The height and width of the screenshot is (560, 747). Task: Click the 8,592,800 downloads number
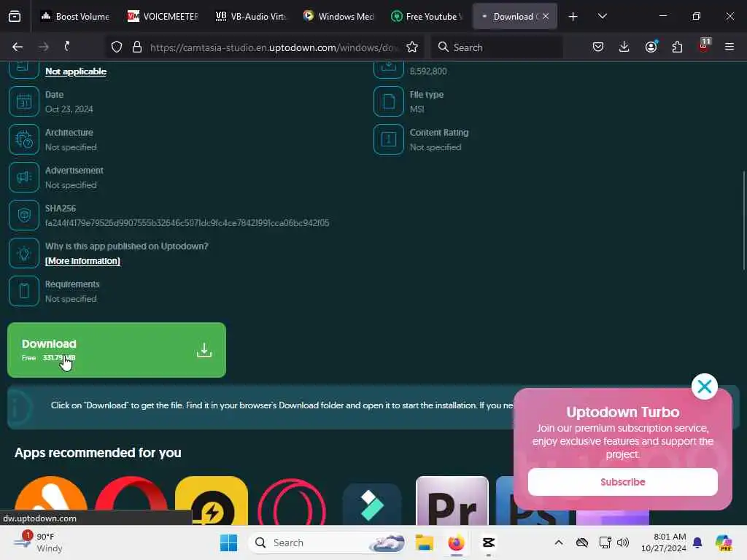pyautogui.click(x=428, y=71)
